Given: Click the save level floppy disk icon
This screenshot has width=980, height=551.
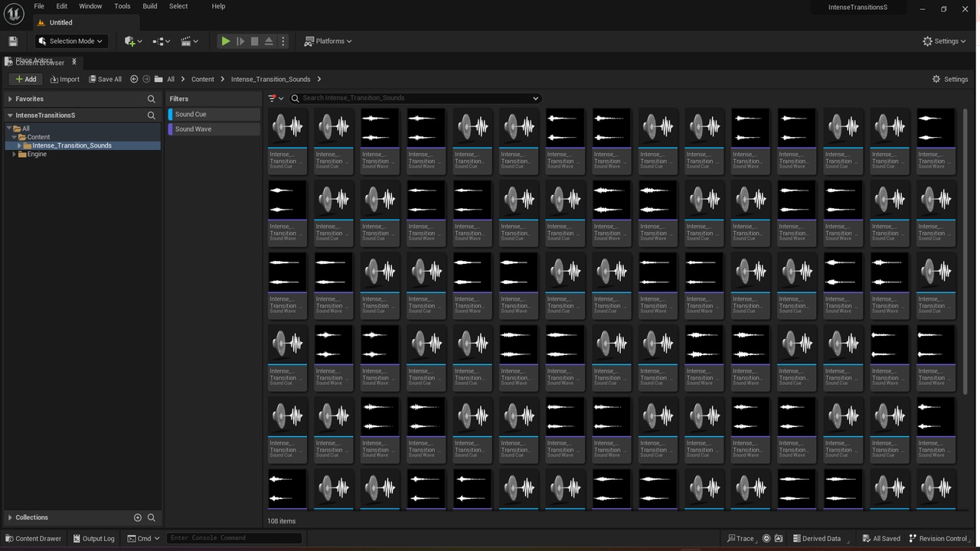Looking at the screenshot, I should tap(13, 41).
